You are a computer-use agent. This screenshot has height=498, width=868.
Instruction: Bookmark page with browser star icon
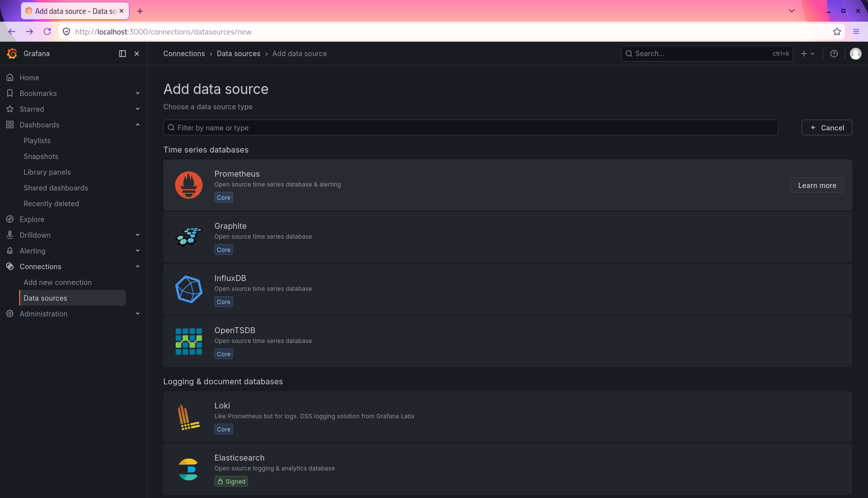coord(837,31)
